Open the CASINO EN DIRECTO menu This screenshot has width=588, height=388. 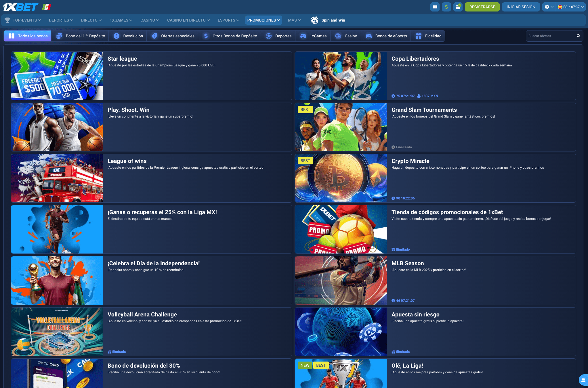tap(188, 20)
